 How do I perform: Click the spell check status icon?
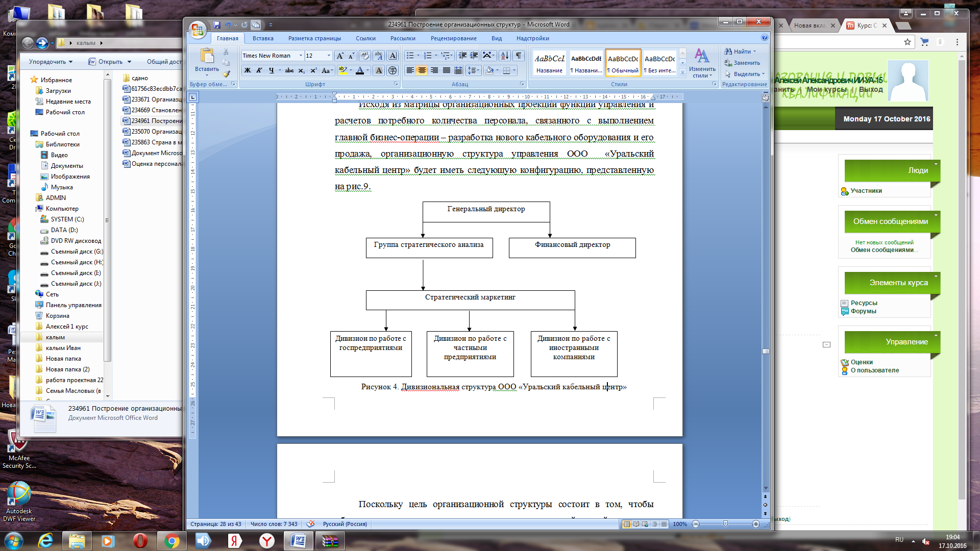pyautogui.click(x=310, y=524)
